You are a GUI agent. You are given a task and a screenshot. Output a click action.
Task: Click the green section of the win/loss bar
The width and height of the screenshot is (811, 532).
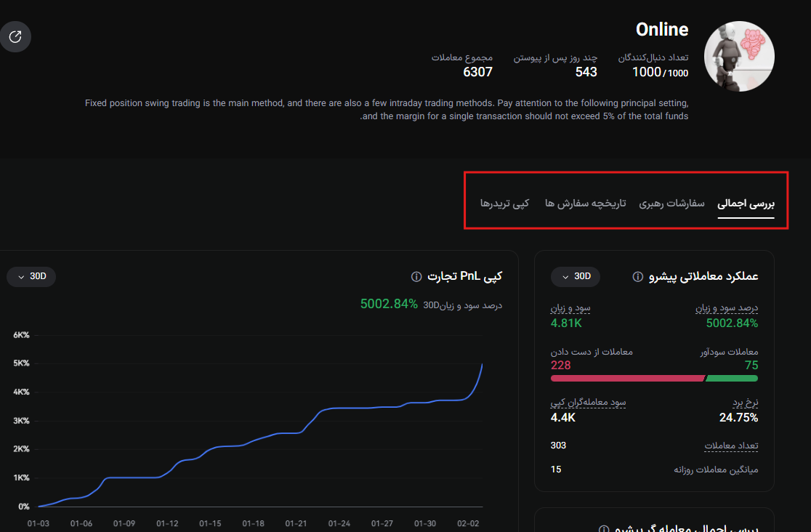732,378
